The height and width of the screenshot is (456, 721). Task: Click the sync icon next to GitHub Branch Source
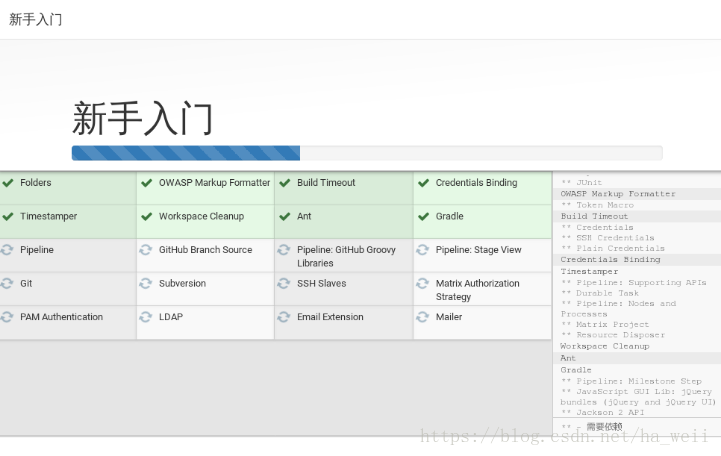146,250
